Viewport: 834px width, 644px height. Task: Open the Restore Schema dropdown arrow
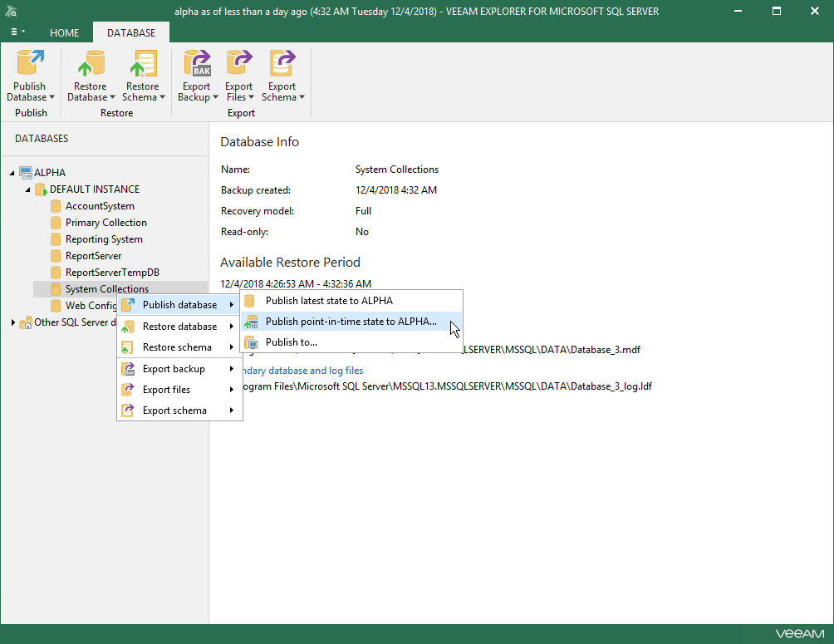(162, 97)
